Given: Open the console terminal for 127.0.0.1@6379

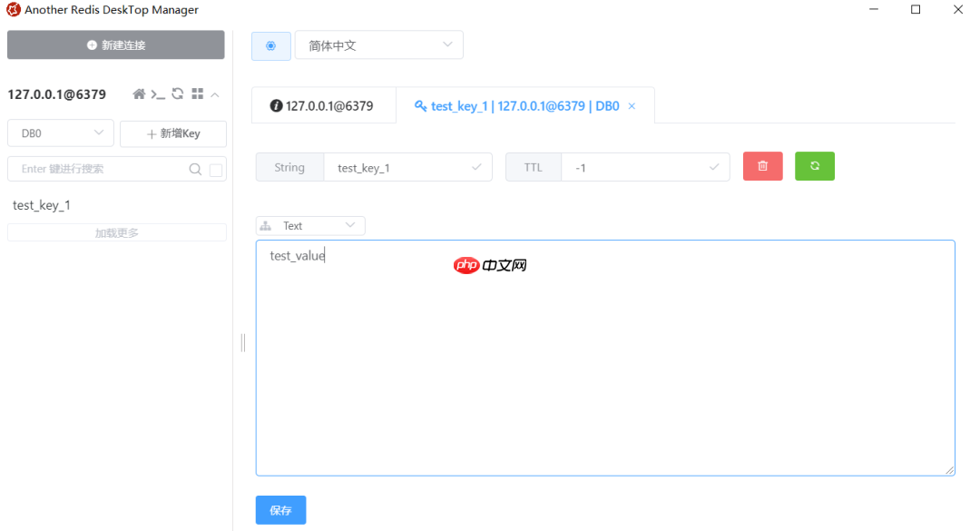Looking at the screenshot, I should click(158, 93).
